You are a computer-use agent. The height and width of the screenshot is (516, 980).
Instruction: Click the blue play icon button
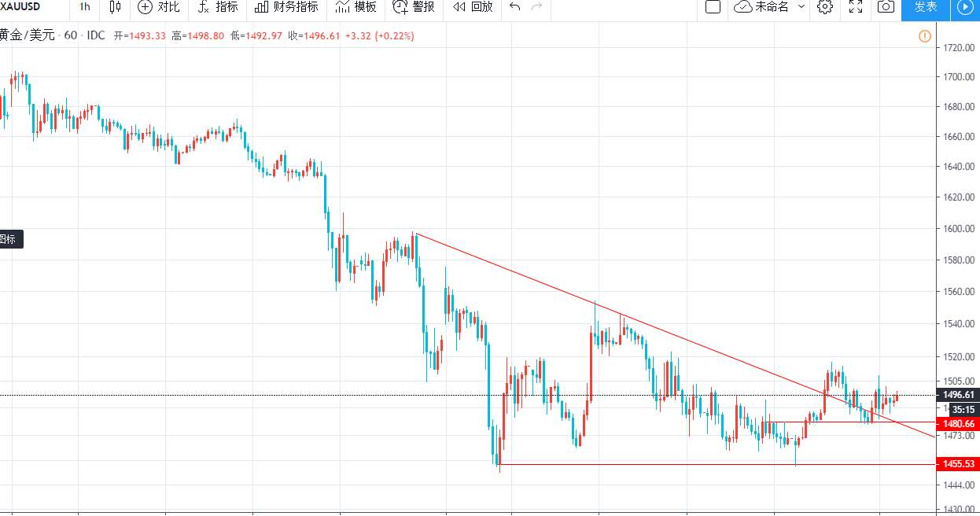pos(964,7)
